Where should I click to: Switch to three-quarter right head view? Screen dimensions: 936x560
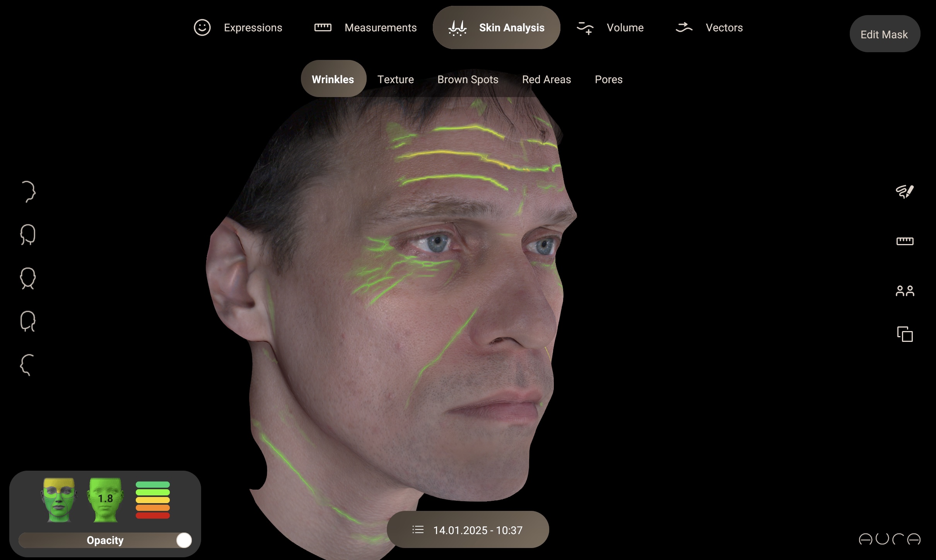(x=28, y=235)
